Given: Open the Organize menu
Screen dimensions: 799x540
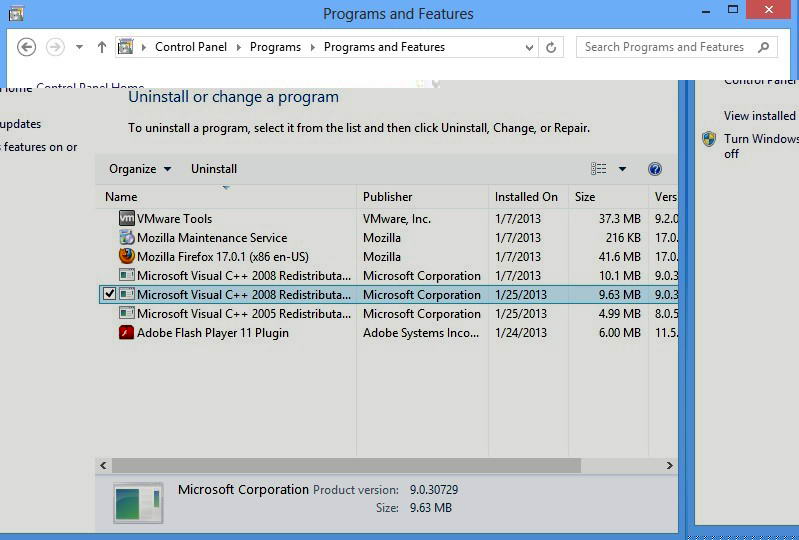Looking at the screenshot, I should pyautogui.click(x=140, y=169).
